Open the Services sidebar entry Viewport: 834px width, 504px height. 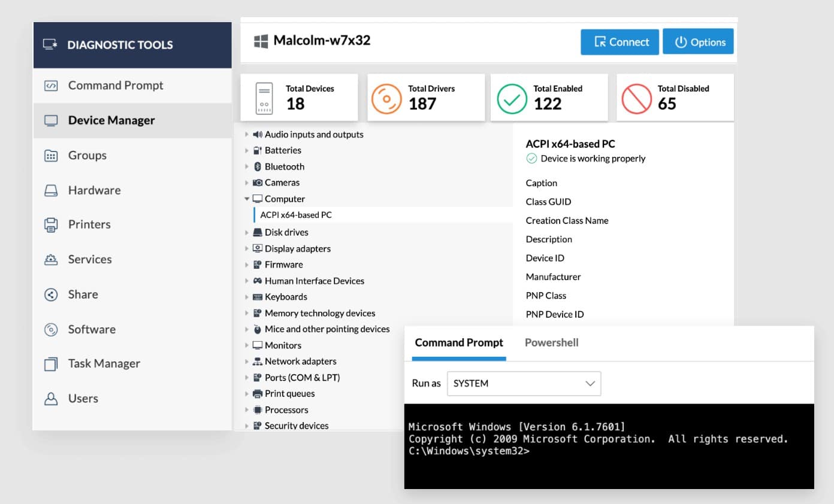pos(132,260)
